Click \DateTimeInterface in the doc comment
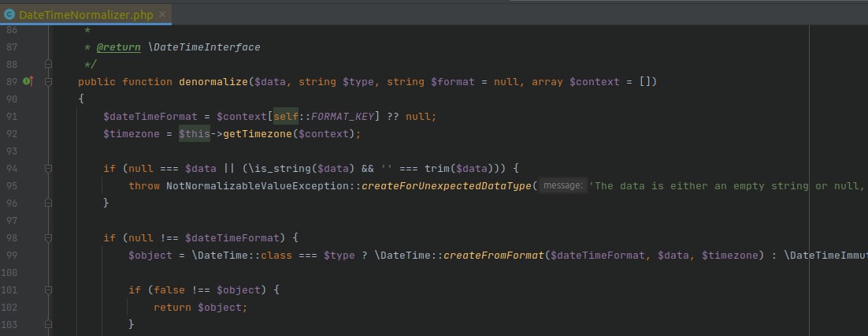This screenshot has height=336, width=868. point(204,47)
